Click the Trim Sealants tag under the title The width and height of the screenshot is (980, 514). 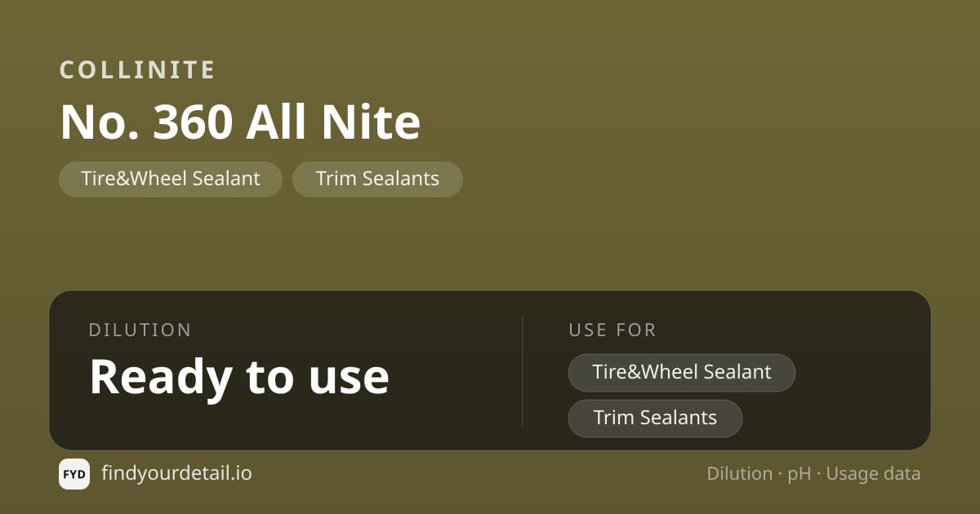377,179
